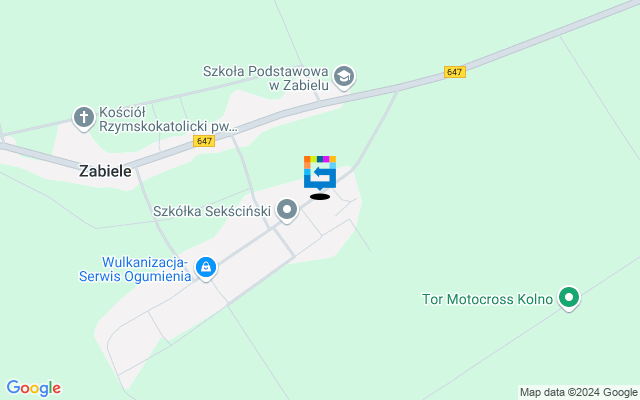
Task: Open the Google logo link
Action: point(34,388)
